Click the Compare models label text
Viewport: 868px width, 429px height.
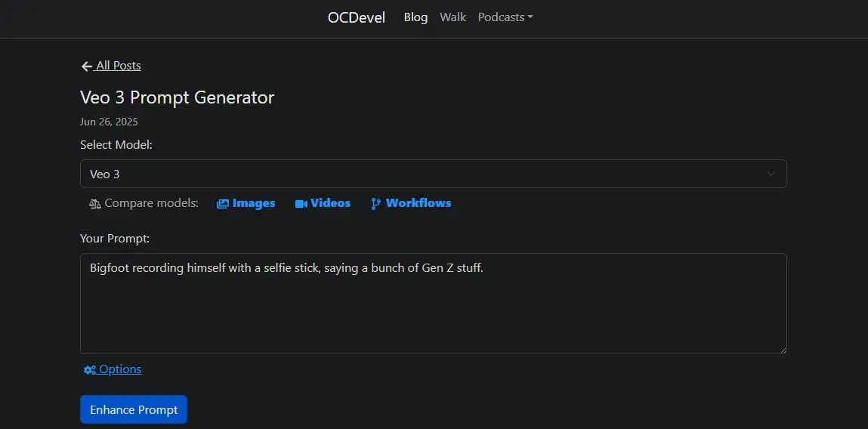click(151, 203)
